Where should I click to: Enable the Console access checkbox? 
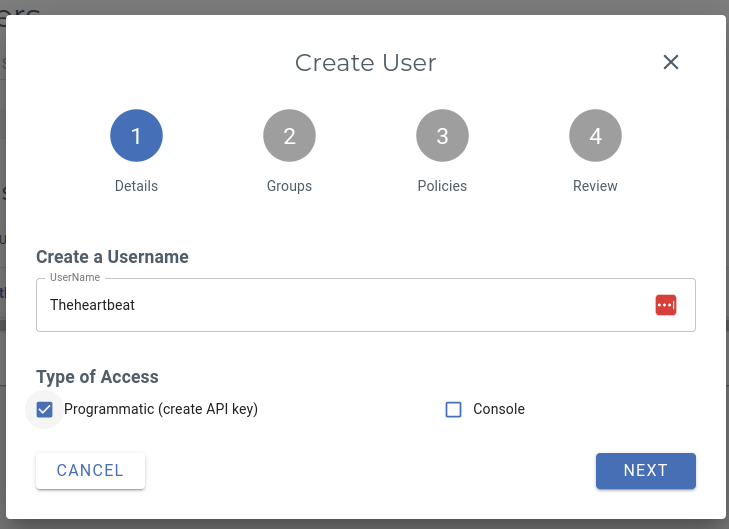pos(453,410)
